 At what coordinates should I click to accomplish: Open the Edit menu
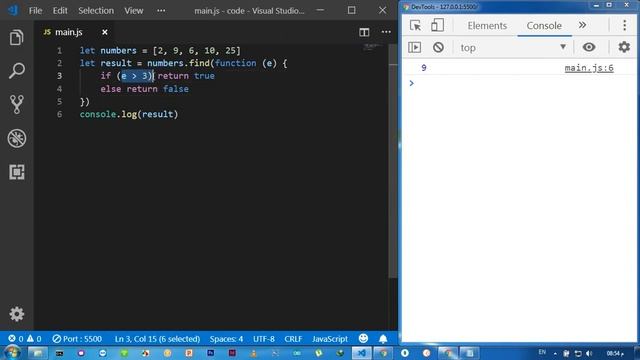tap(60, 11)
